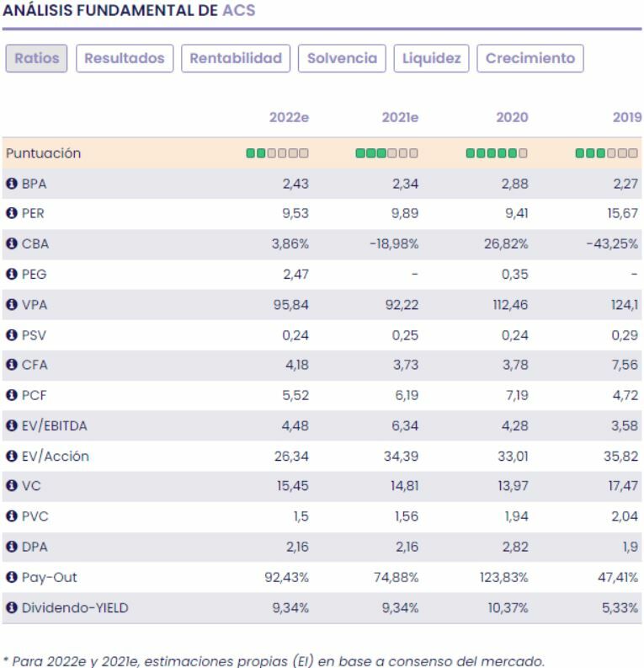Go to the Liquidez tab

pyautogui.click(x=431, y=59)
